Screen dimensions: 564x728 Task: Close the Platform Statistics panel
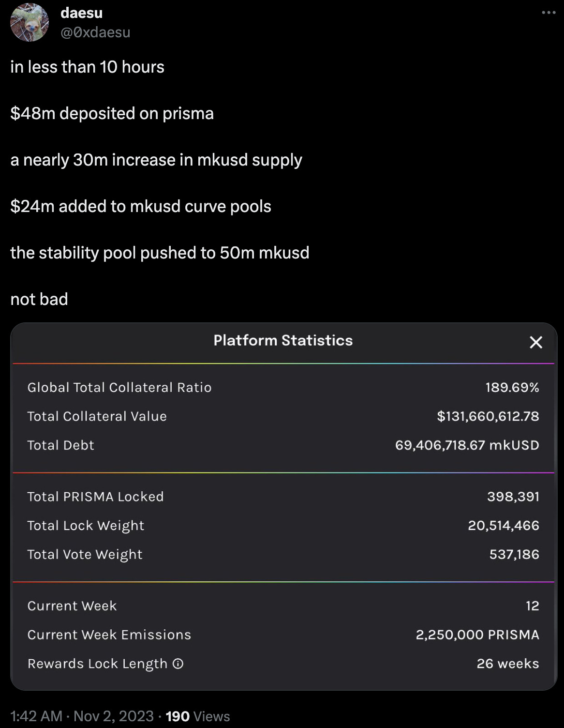coord(536,342)
